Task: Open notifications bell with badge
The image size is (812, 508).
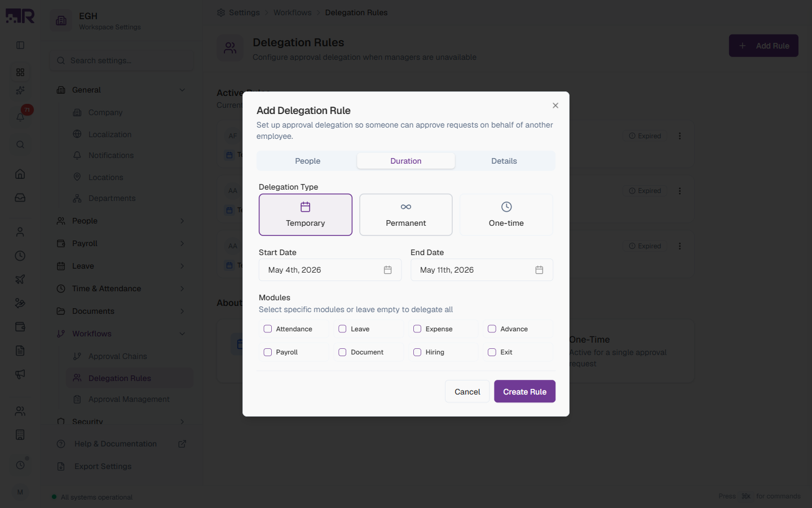Action: click(20, 117)
